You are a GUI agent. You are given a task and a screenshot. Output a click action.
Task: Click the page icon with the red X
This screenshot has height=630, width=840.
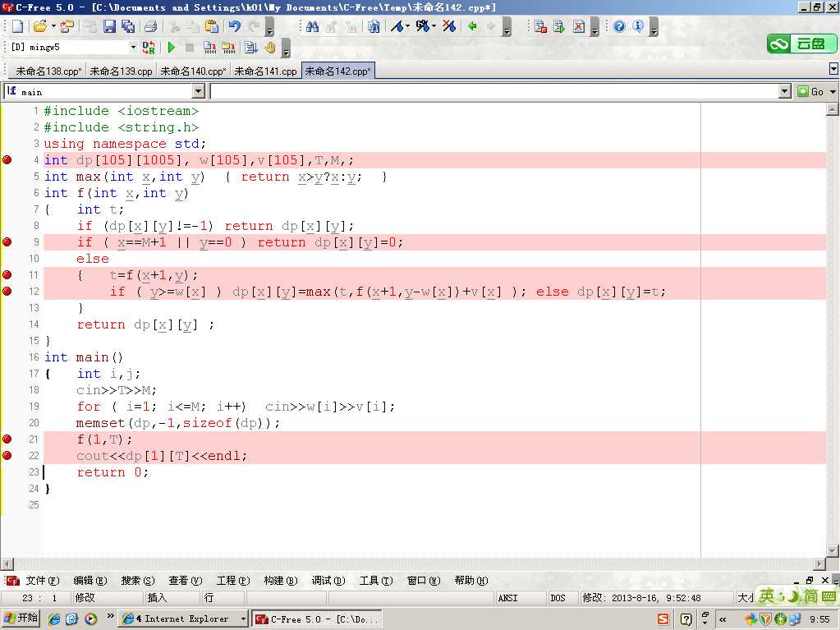click(x=579, y=26)
